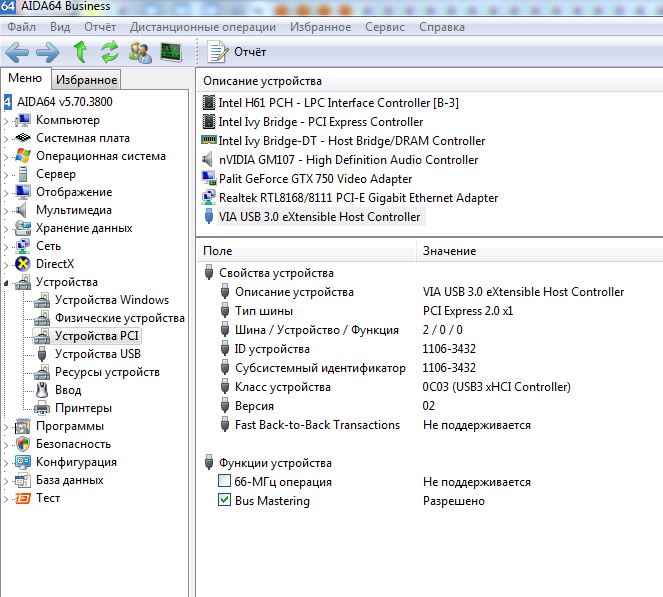Image resolution: width=663 pixels, height=597 pixels.
Task: Click the Хранение данных drive icon
Action: click(23, 228)
